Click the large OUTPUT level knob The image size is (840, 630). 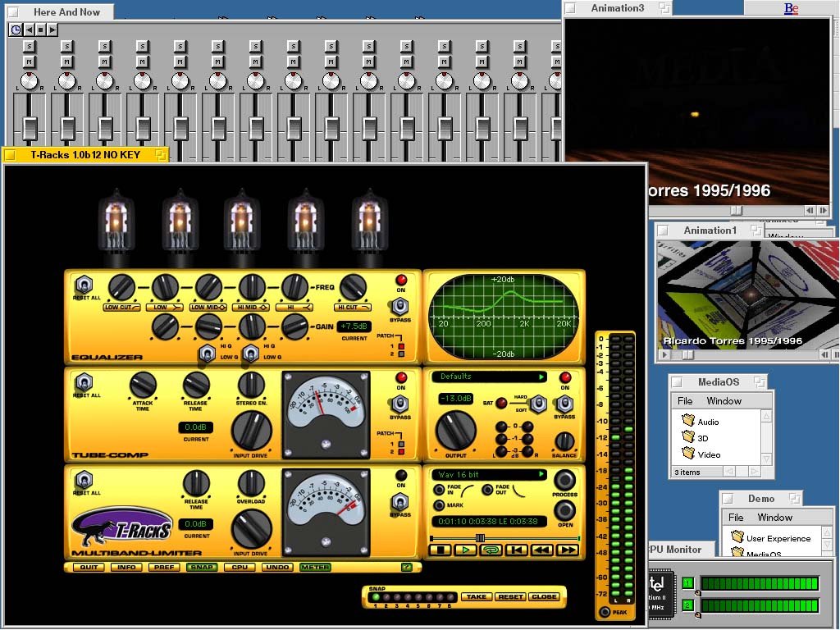pyautogui.click(x=455, y=431)
